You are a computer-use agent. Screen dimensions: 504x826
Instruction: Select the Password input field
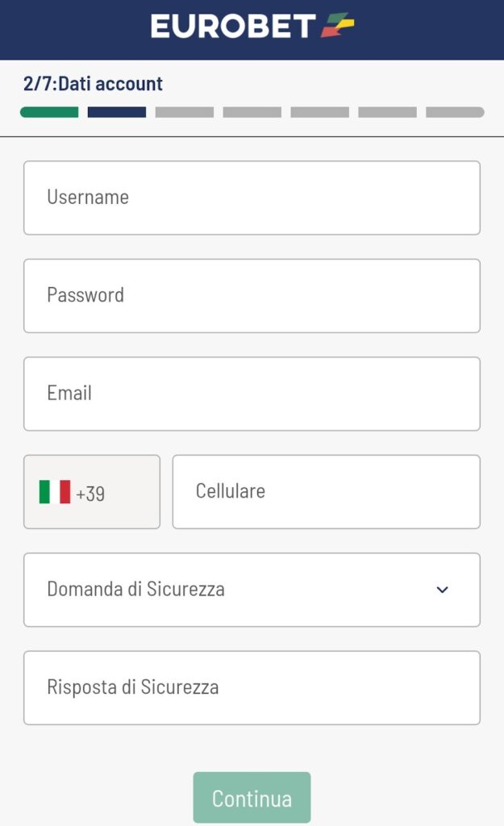click(252, 295)
